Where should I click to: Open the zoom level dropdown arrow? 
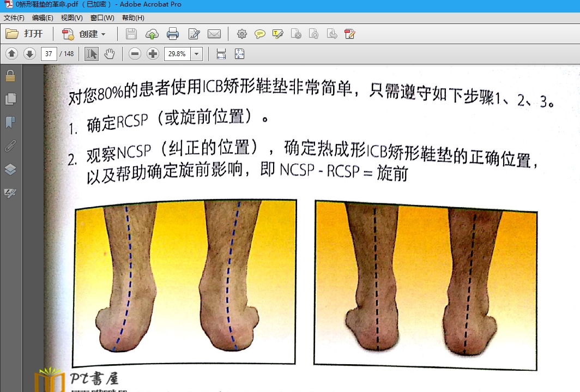pos(197,54)
